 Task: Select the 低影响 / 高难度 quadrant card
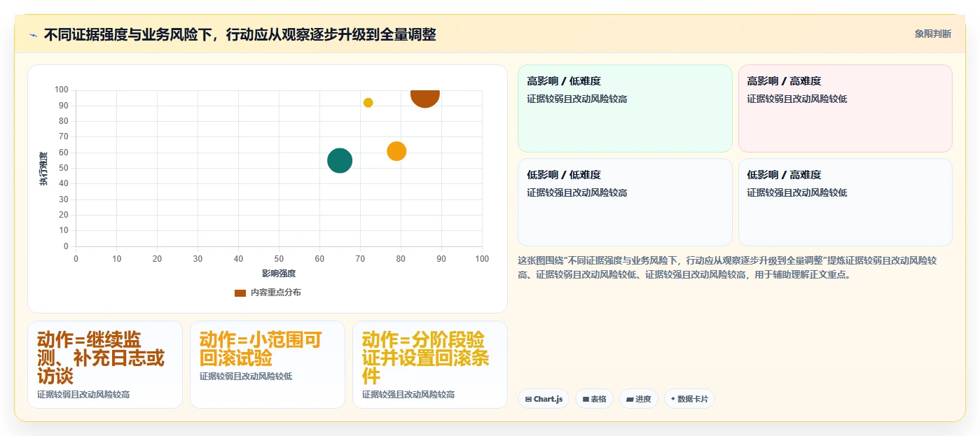845,202
